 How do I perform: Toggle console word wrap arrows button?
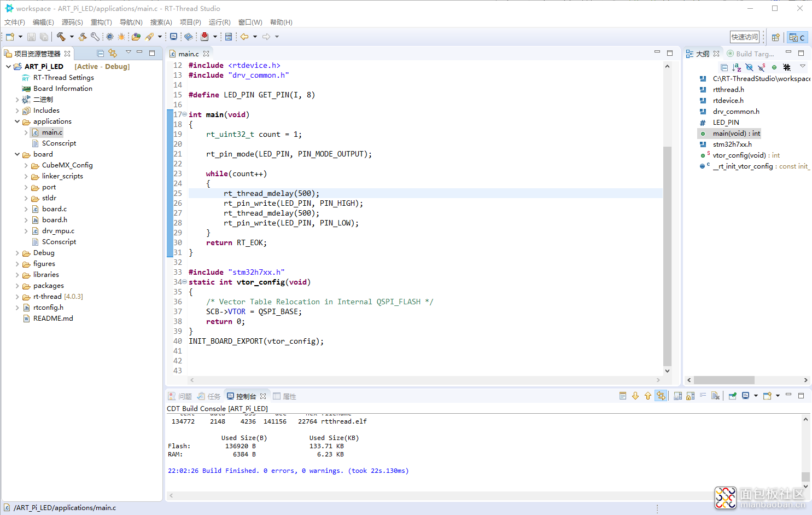(661, 396)
